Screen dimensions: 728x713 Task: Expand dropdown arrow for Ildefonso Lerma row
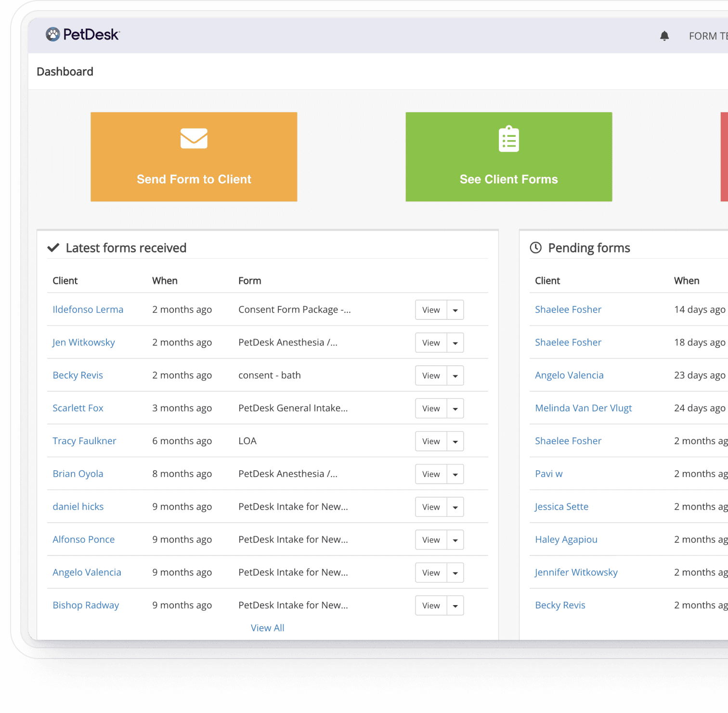coord(455,310)
